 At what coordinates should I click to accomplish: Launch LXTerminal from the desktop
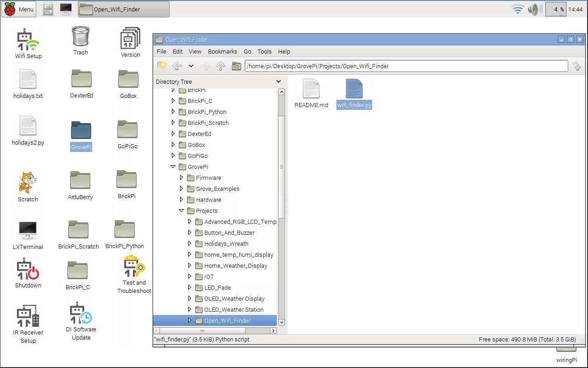(28, 235)
